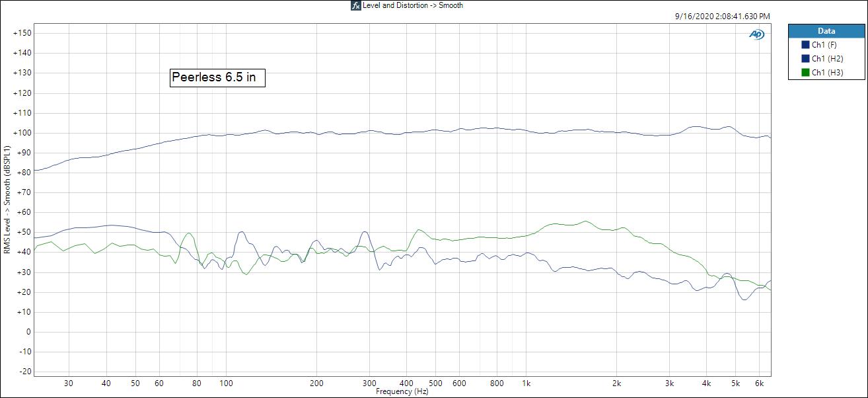Image resolution: width=868 pixels, height=398 pixels.
Task: Click the 200 Hz frequency-axis label
Action: [x=316, y=383]
